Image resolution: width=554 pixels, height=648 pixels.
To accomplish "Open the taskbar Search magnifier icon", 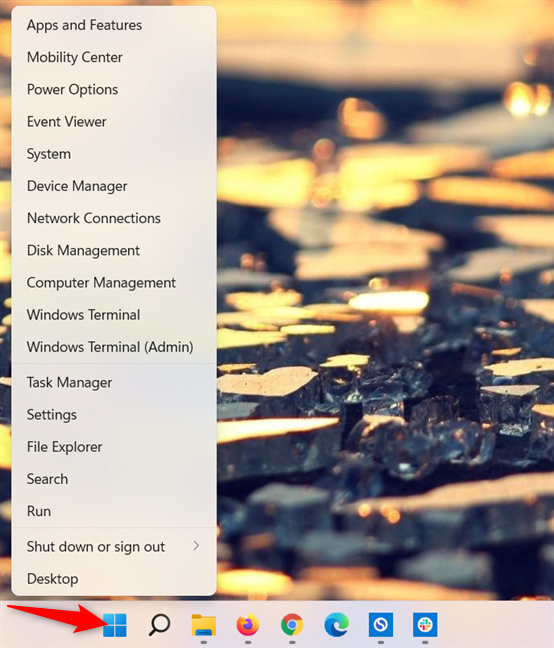I will (159, 624).
